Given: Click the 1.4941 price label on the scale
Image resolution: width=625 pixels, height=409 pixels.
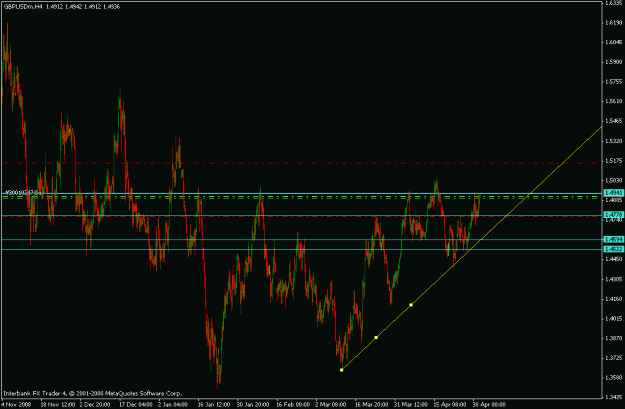Looking at the screenshot, I should tap(613, 193).
